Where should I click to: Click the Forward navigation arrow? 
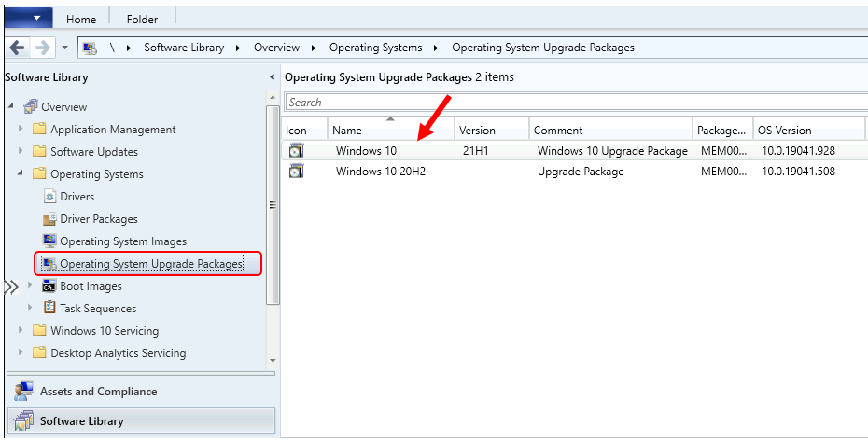(43, 48)
